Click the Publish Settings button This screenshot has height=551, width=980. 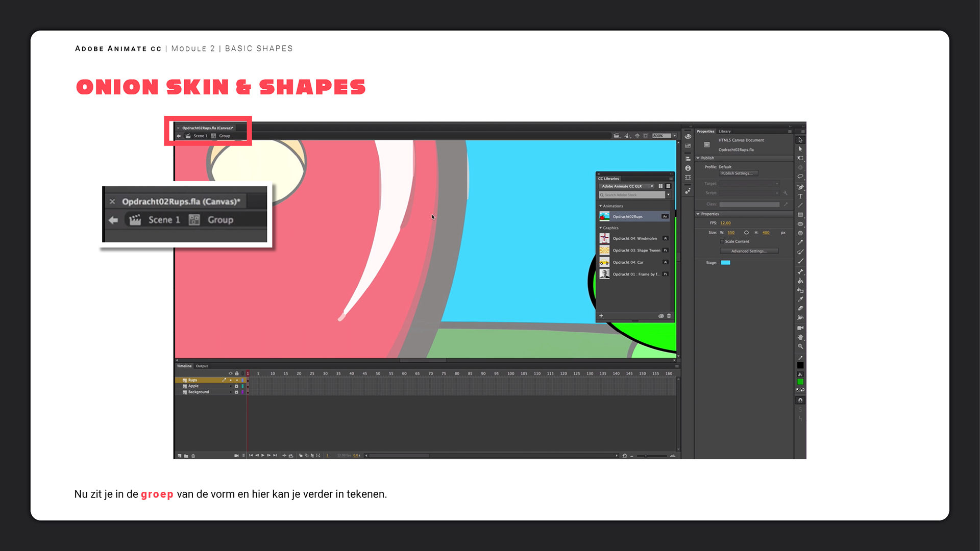coord(738,173)
